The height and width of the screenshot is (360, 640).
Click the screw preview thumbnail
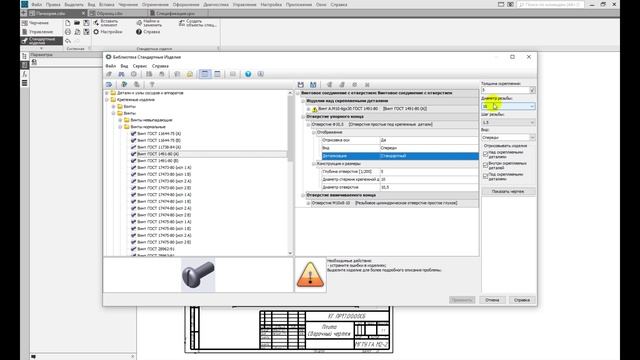point(198,275)
